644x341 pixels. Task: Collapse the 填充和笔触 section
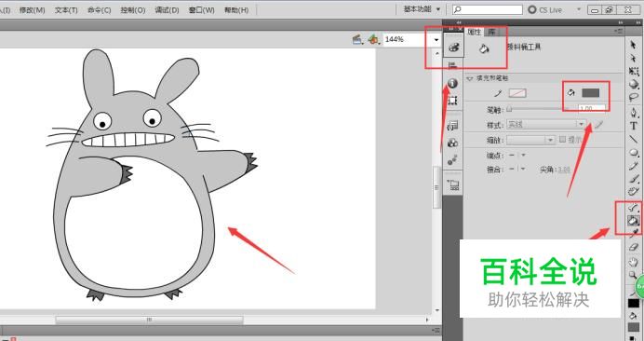coord(470,78)
